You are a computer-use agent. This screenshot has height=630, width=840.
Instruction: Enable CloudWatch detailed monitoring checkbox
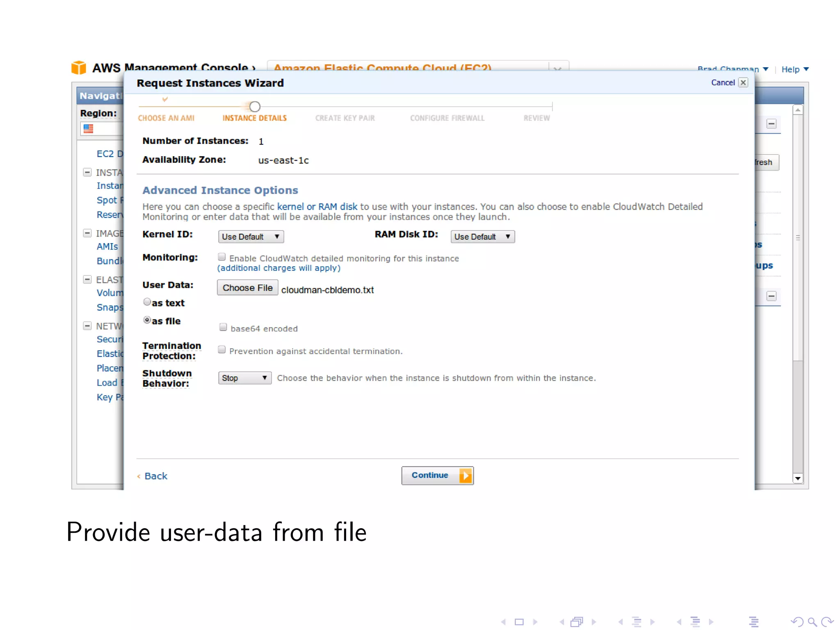(221, 257)
